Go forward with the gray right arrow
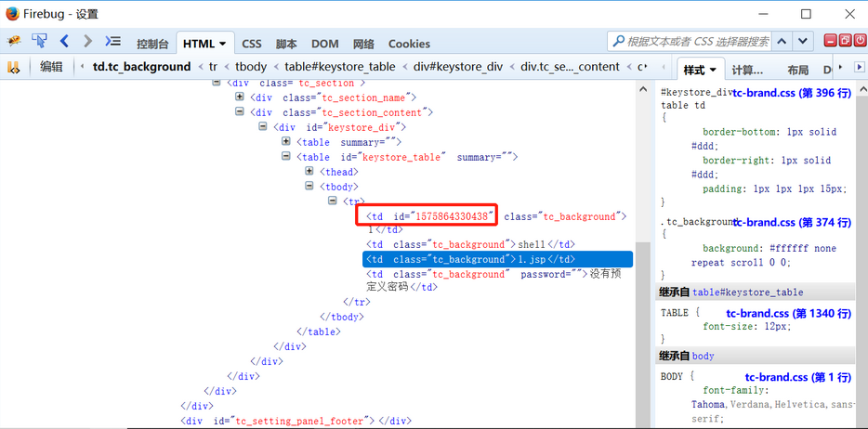The image size is (868, 429). [87, 41]
